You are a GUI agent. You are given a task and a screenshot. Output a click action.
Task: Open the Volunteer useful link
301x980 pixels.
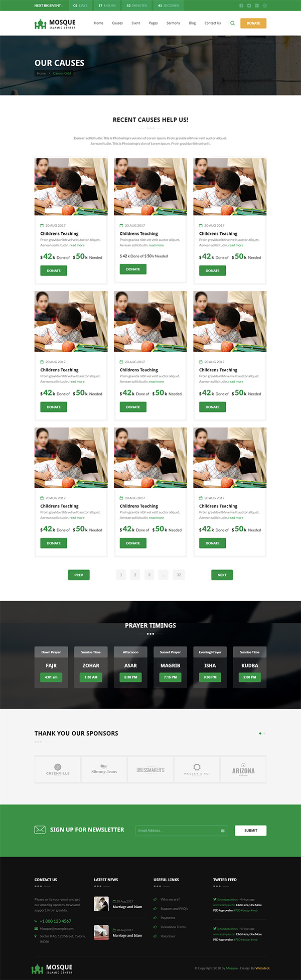[168, 936]
